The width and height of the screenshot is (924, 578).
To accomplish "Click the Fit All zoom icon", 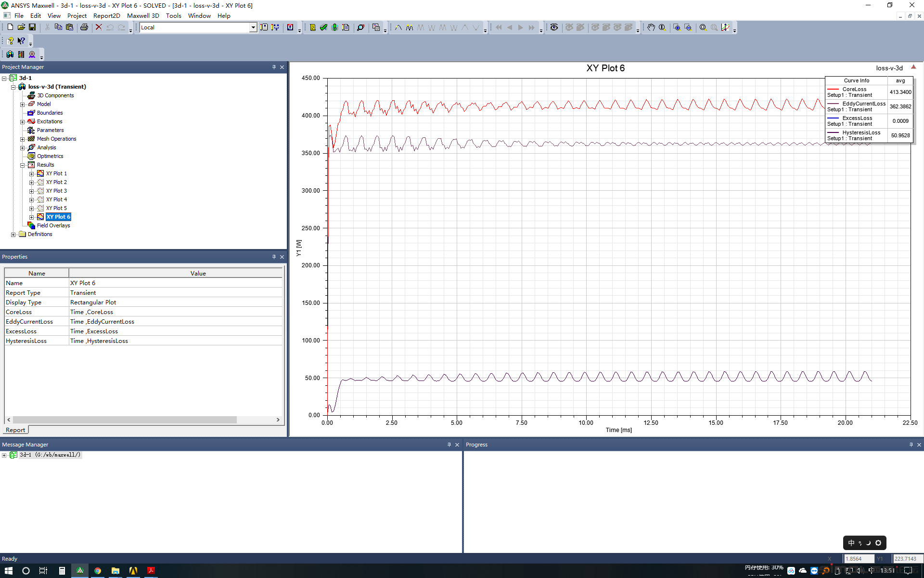I will point(703,27).
